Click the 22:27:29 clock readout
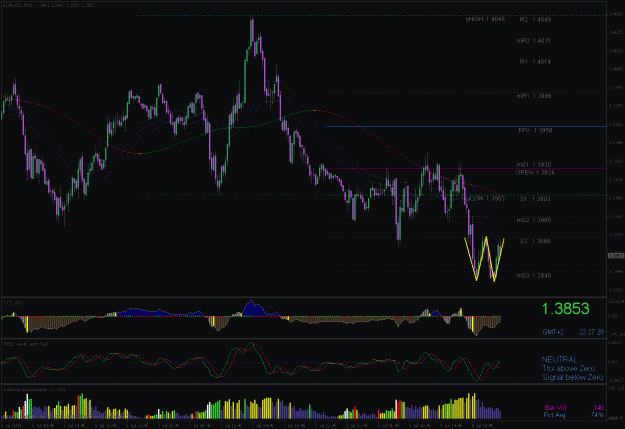The width and height of the screenshot is (625, 429). [x=592, y=332]
